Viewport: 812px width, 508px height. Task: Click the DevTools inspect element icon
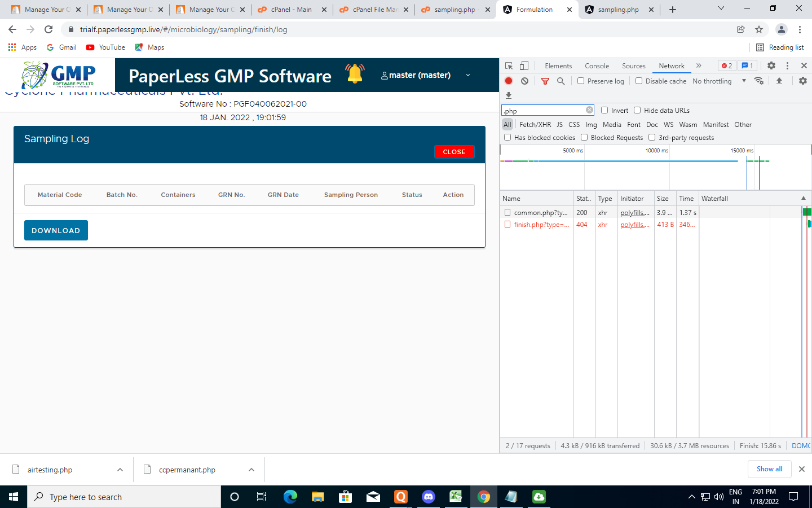click(x=509, y=65)
